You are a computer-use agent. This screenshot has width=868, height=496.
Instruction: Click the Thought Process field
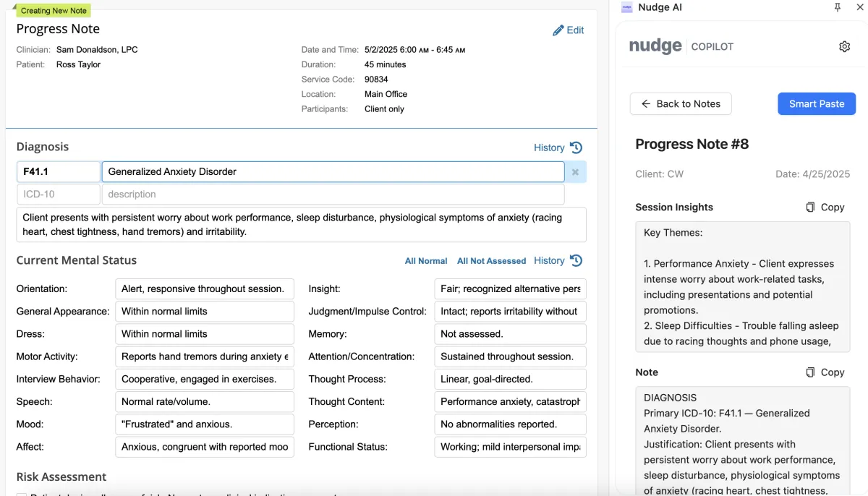511,379
